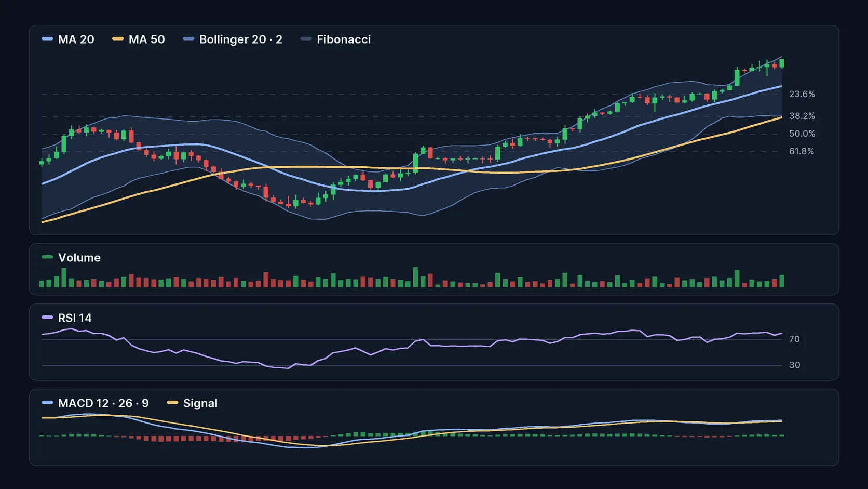Toggle the MA 50 legend entry
868x489 pixels.
coord(139,39)
